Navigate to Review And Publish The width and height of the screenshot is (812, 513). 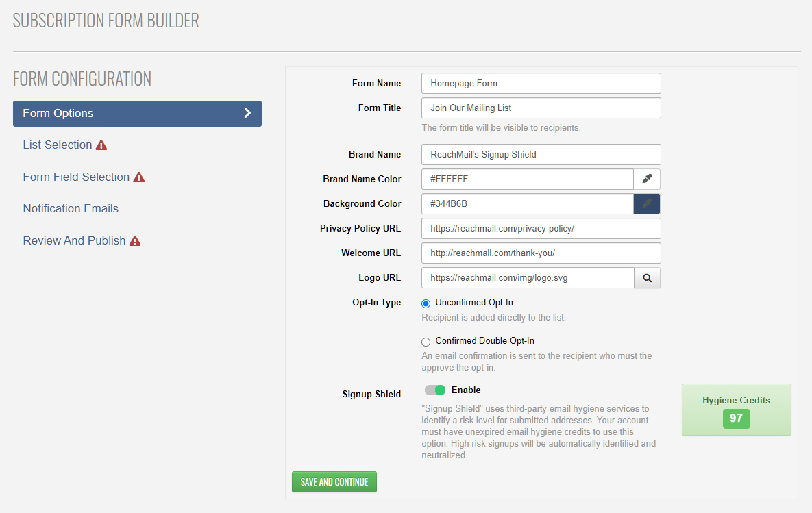[x=74, y=241]
